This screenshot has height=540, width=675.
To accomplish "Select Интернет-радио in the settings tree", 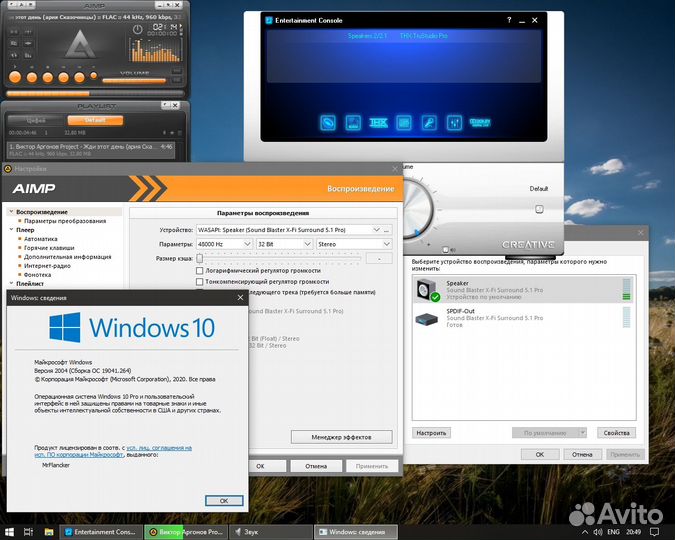I will point(47,266).
